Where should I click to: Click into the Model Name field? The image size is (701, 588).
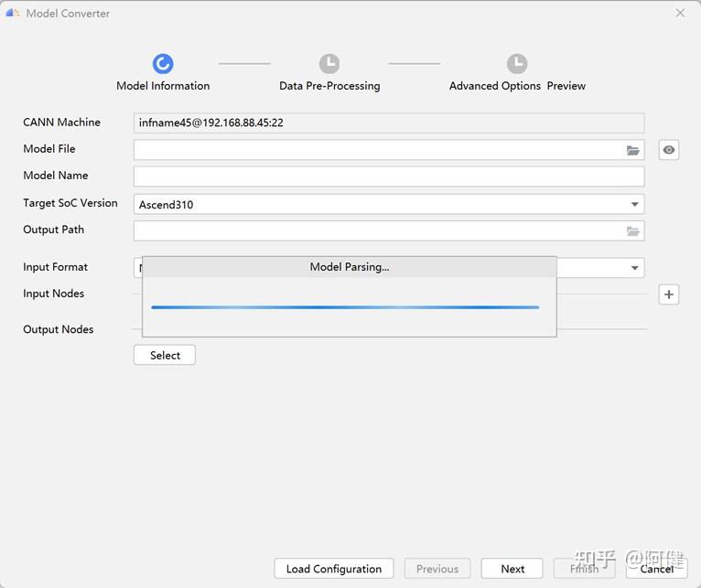coord(389,176)
